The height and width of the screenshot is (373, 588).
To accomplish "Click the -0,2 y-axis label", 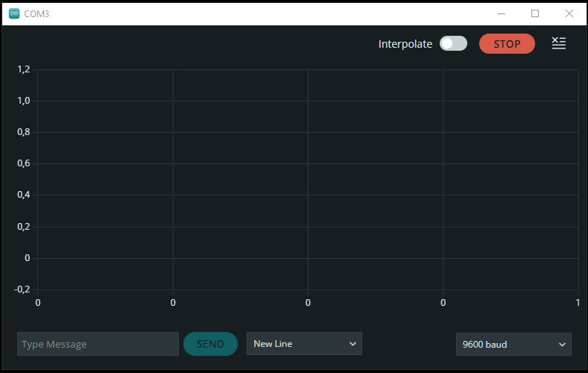I will click(x=22, y=289).
